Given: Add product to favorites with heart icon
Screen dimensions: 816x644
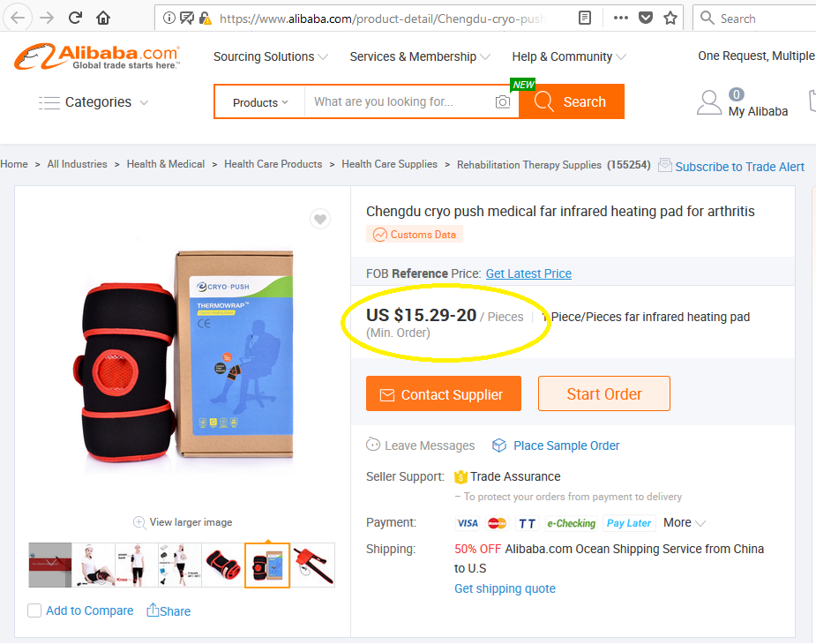Looking at the screenshot, I should [x=320, y=219].
